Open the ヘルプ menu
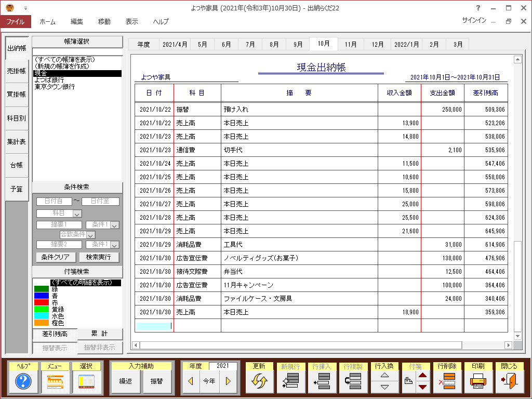Viewport: 532px width, 399px height. [x=161, y=21]
